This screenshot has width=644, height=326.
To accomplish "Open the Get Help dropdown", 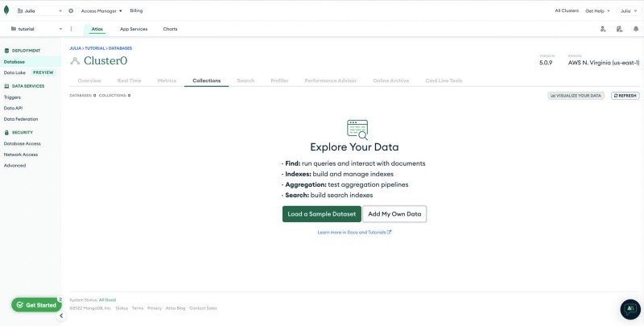I will coord(597,11).
